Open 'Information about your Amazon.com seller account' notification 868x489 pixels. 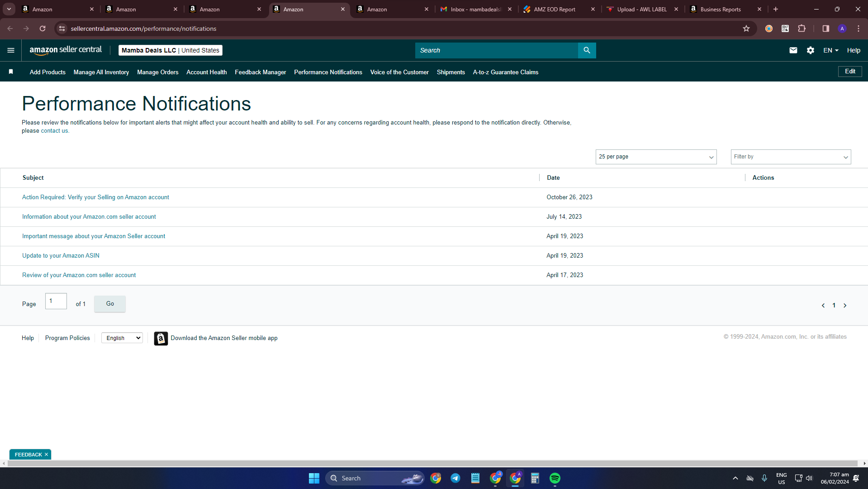coord(89,217)
